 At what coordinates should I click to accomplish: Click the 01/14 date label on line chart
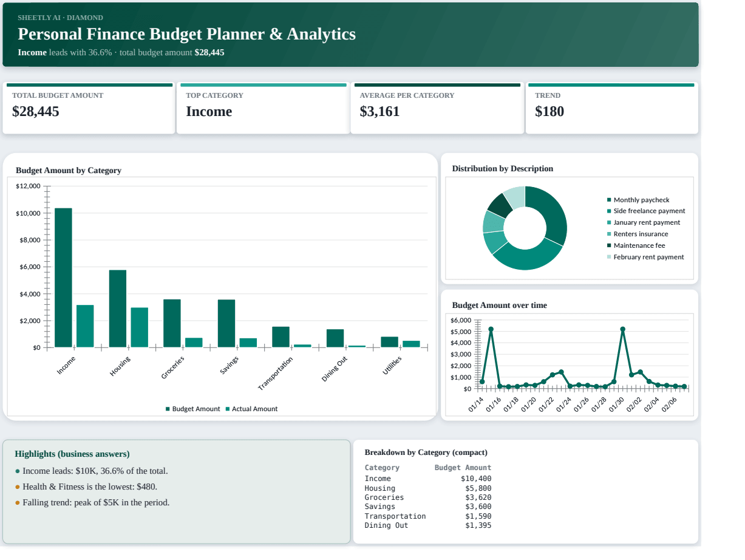pos(476,405)
